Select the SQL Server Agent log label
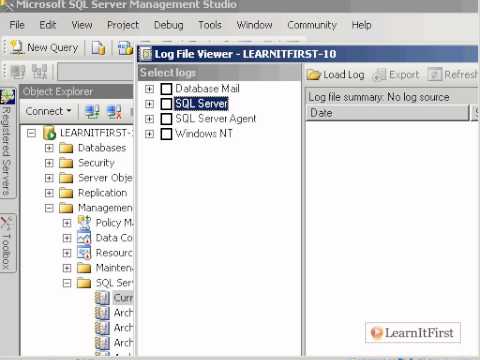Viewport: 480px width, 360px height. (216, 119)
